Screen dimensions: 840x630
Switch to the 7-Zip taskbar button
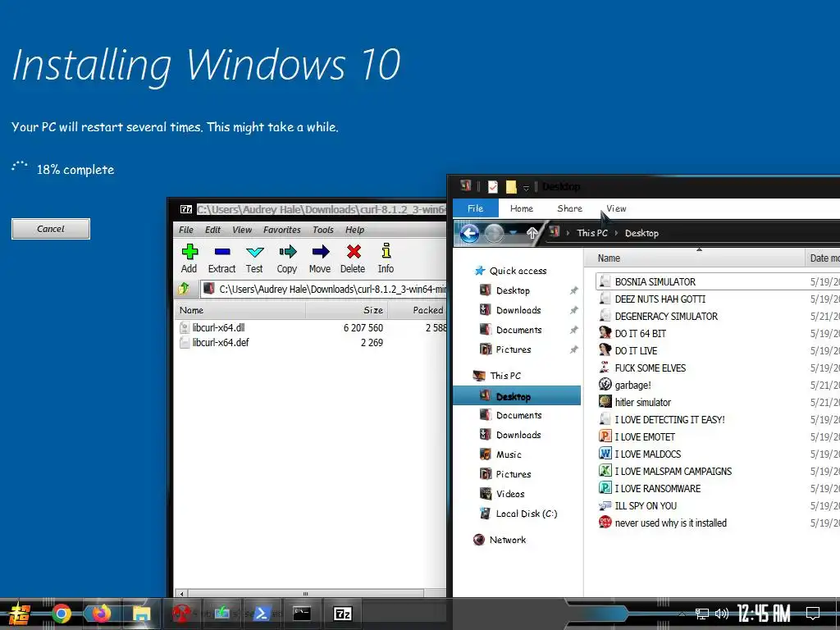342,614
